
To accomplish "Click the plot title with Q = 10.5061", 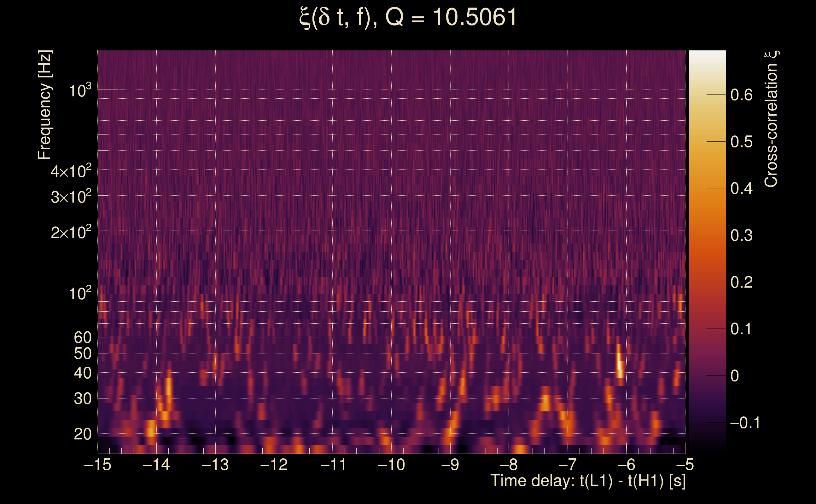I will pyautogui.click(x=408, y=18).
